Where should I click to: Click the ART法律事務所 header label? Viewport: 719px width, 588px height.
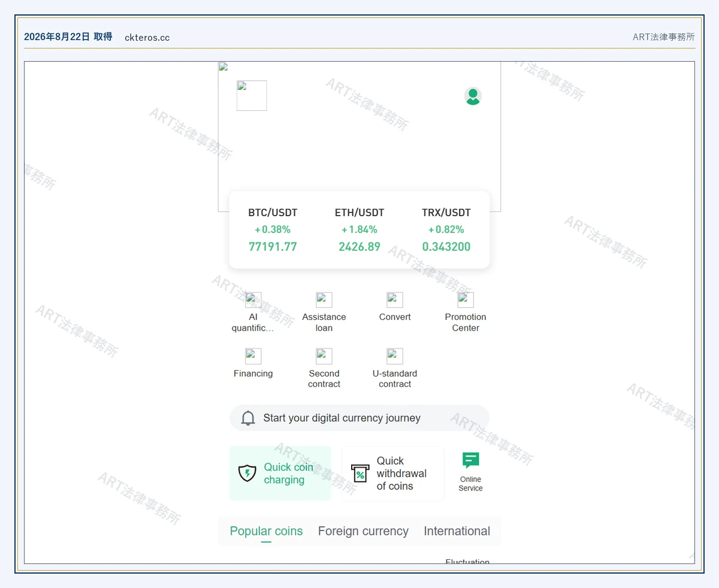664,37
